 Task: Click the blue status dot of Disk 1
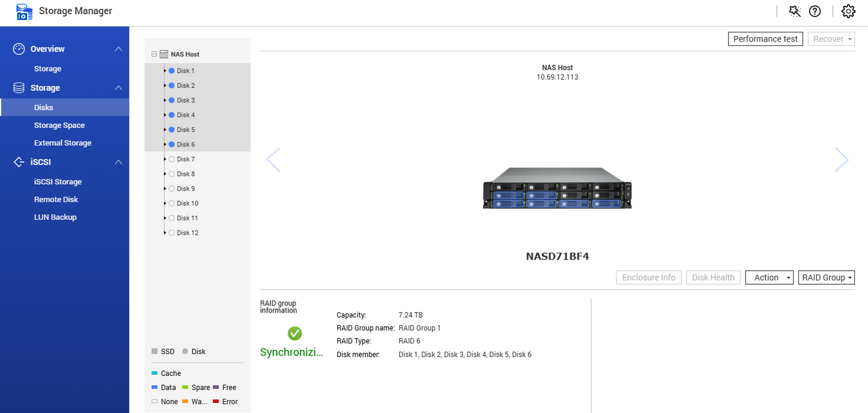[171, 71]
